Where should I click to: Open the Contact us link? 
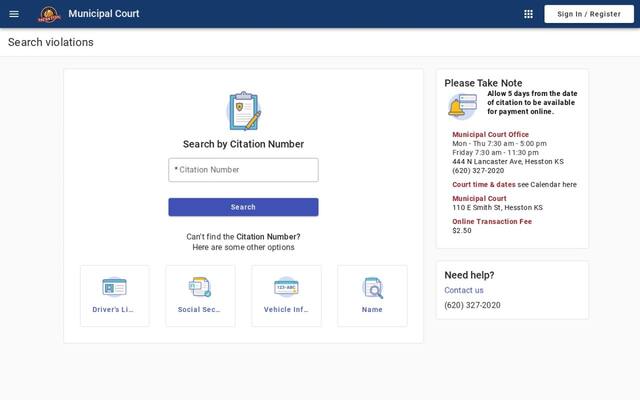click(464, 290)
